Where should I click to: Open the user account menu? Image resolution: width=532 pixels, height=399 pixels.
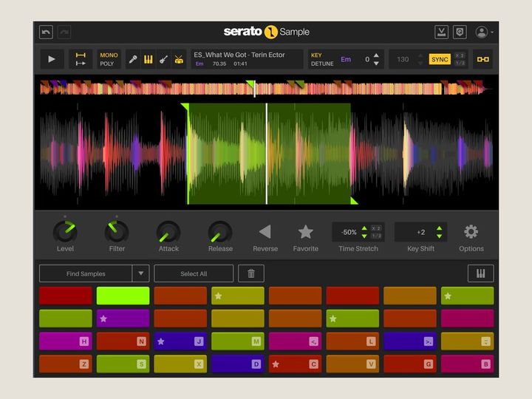[484, 33]
